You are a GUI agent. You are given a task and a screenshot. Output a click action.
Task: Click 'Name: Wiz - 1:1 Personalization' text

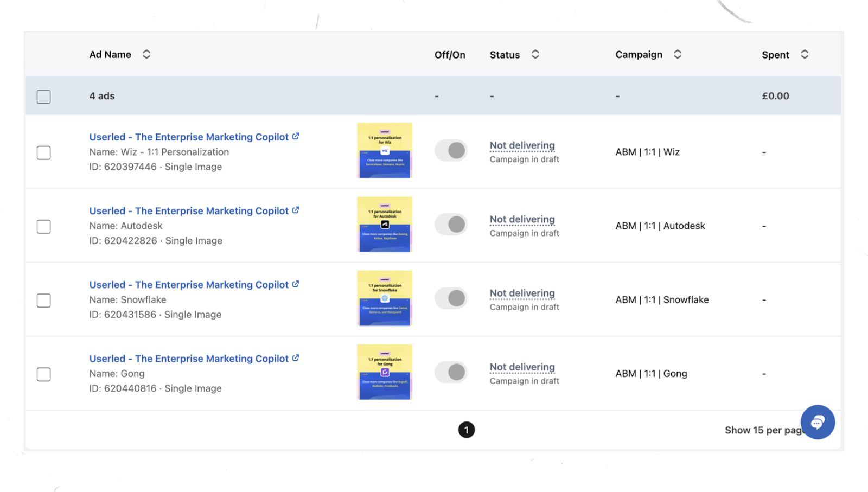(159, 152)
